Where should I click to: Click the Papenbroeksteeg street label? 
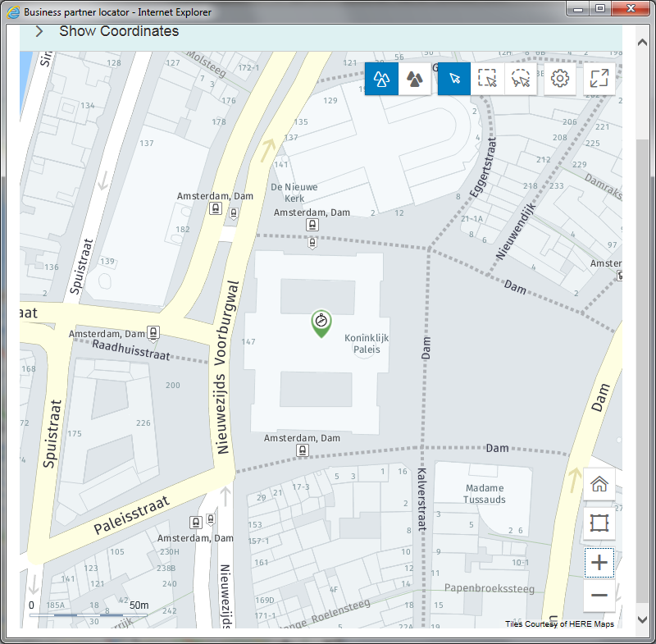point(490,588)
